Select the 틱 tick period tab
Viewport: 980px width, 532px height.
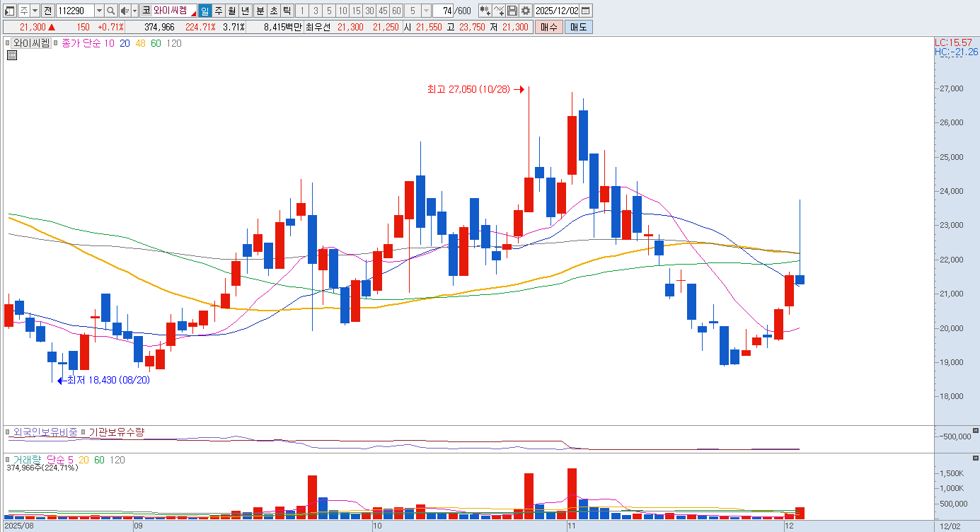[x=287, y=11]
